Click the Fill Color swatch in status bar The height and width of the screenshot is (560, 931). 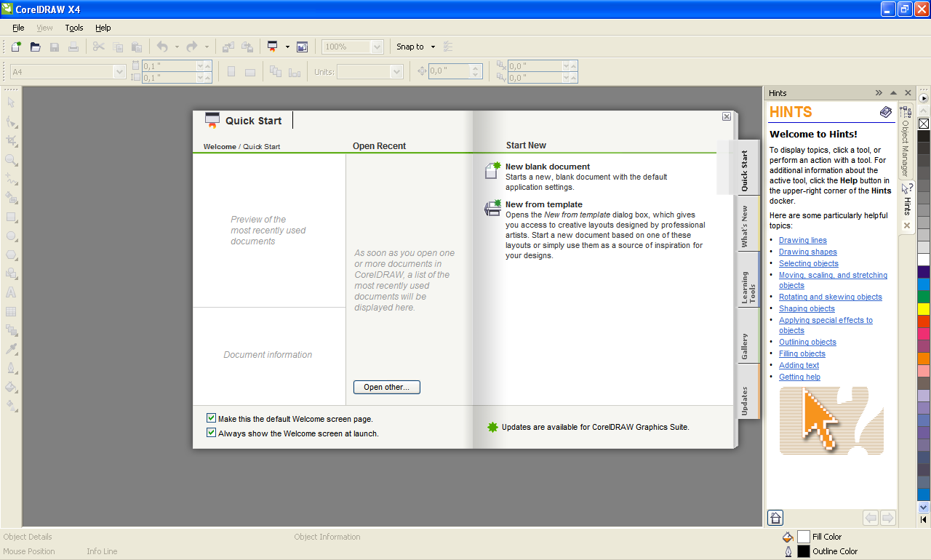click(x=803, y=537)
